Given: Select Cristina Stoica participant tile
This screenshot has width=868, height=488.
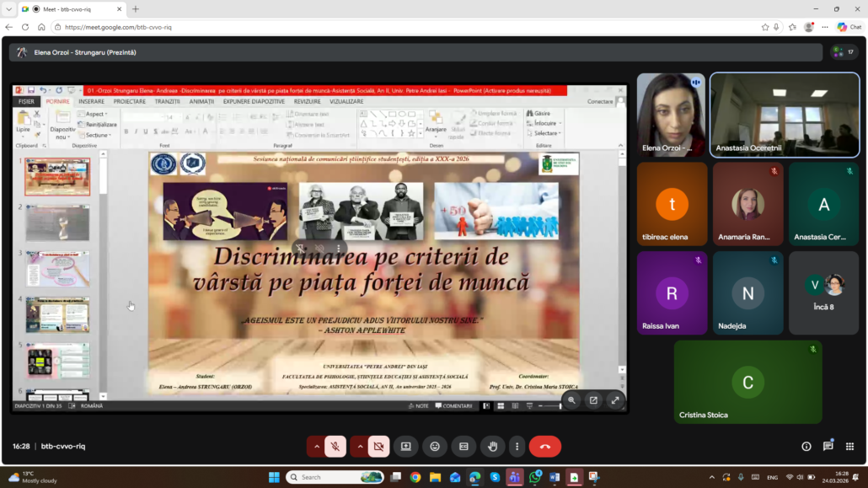Looking at the screenshot, I should pyautogui.click(x=747, y=382).
